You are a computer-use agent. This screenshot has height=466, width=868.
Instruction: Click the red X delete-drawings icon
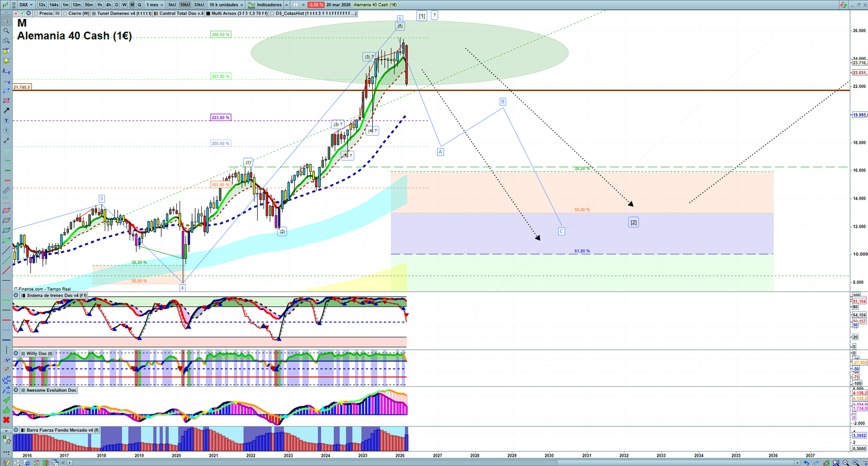pyautogui.click(x=6, y=420)
